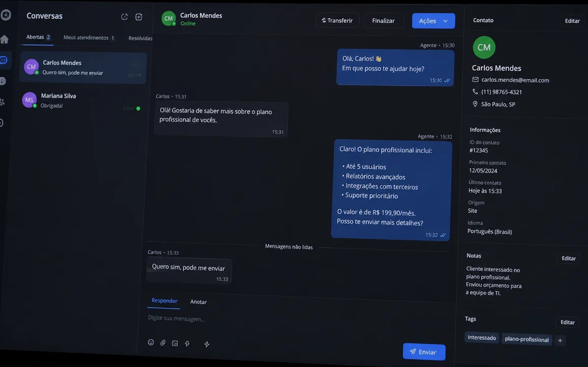Expand the Ações dropdown arrow

point(446,21)
